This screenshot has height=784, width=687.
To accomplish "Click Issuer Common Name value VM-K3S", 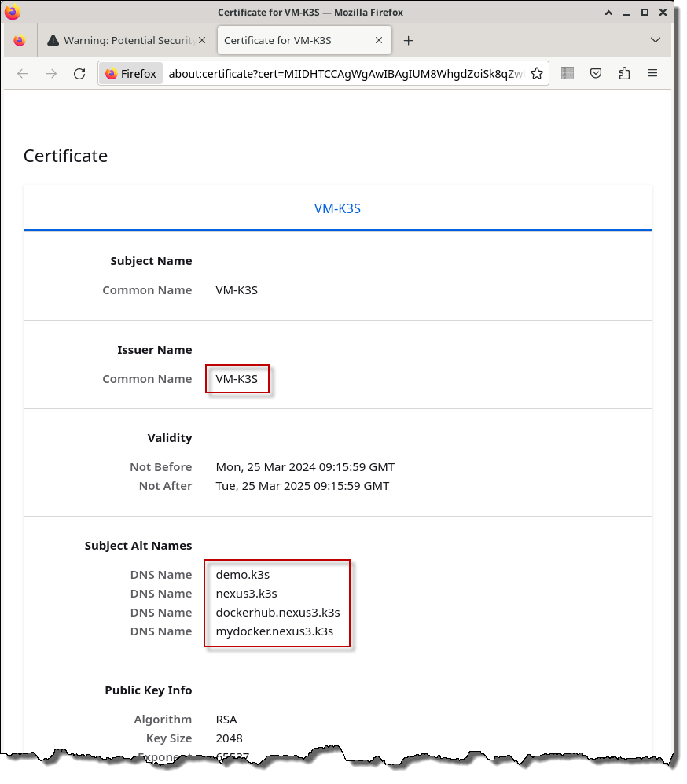I will click(237, 379).
